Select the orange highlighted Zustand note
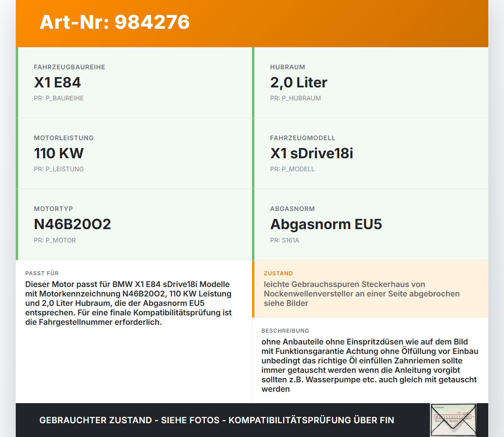 click(361, 294)
